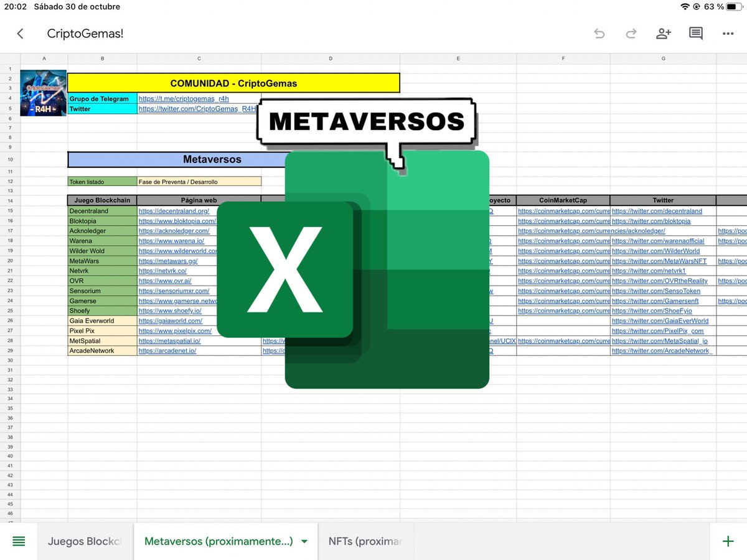This screenshot has width=747, height=560.
Task: Open the acknoledger.com website link
Action: [x=174, y=231]
